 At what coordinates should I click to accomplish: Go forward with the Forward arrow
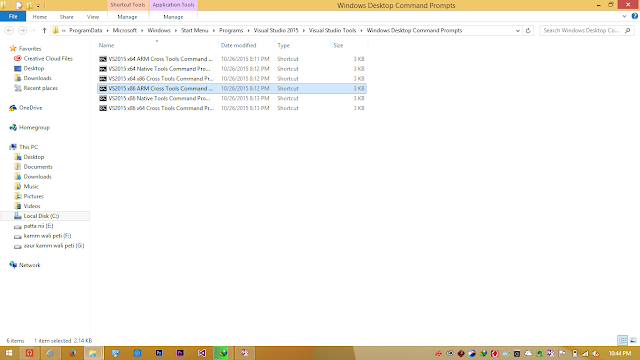(22, 31)
